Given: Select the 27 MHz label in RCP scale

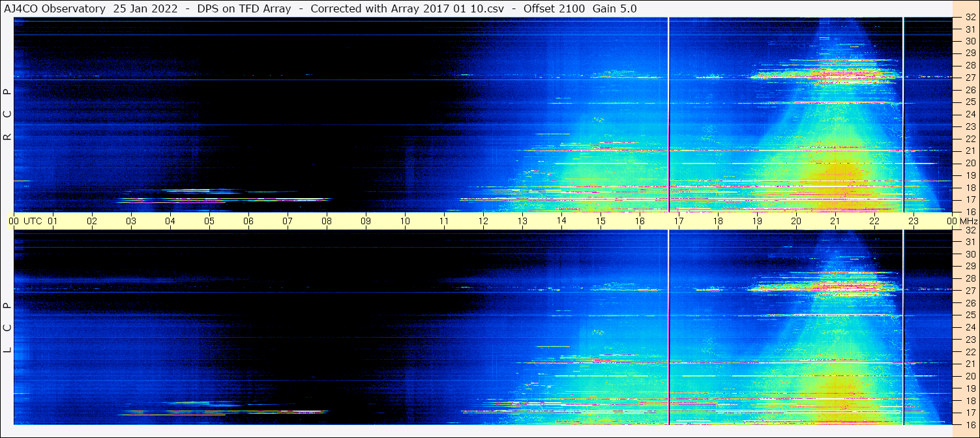Looking at the screenshot, I should pos(970,78).
